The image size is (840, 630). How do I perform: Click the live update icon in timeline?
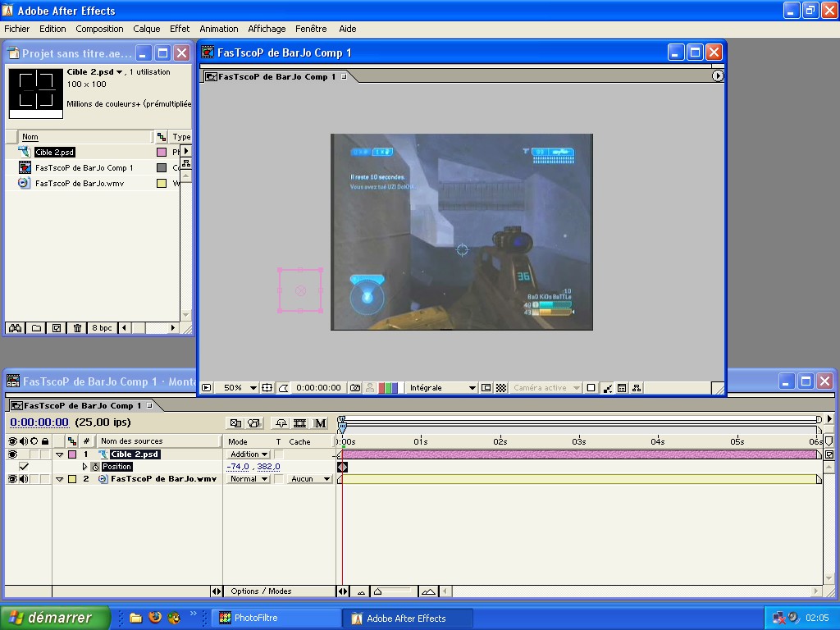pyautogui.click(x=235, y=423)
